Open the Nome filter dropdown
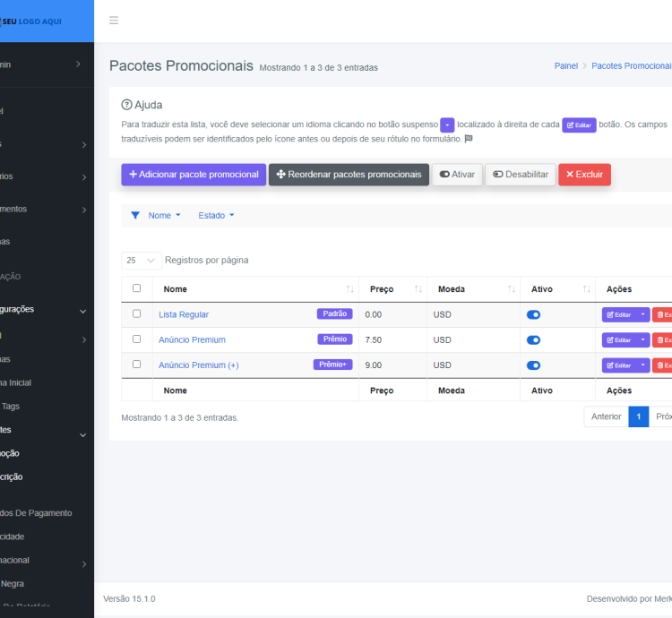 pos(164,216)
